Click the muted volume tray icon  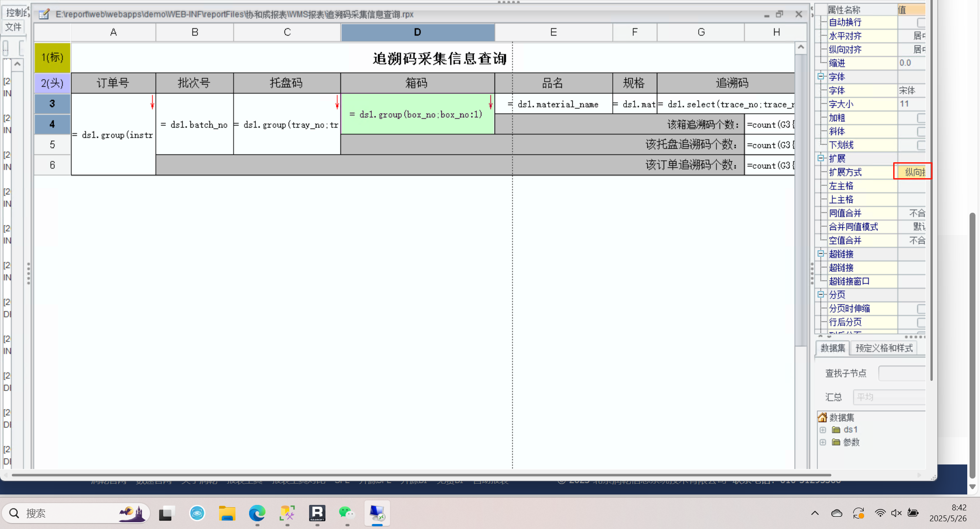click(896, 513)
